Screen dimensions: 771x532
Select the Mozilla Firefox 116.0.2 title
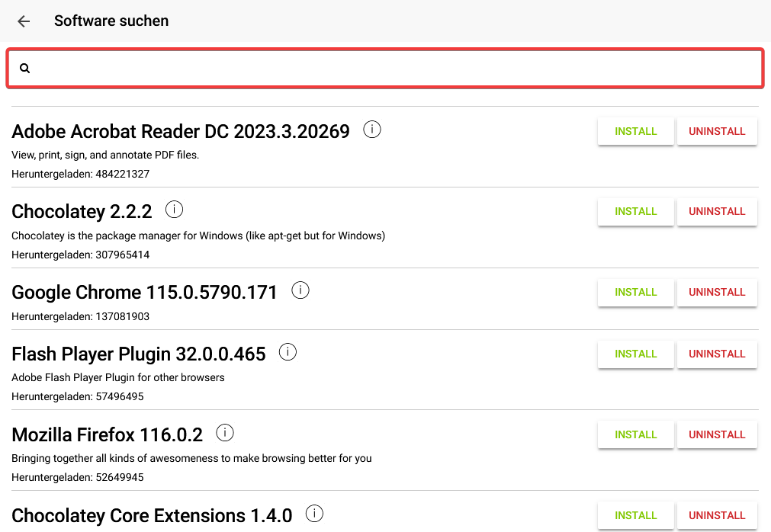[107, 434]
